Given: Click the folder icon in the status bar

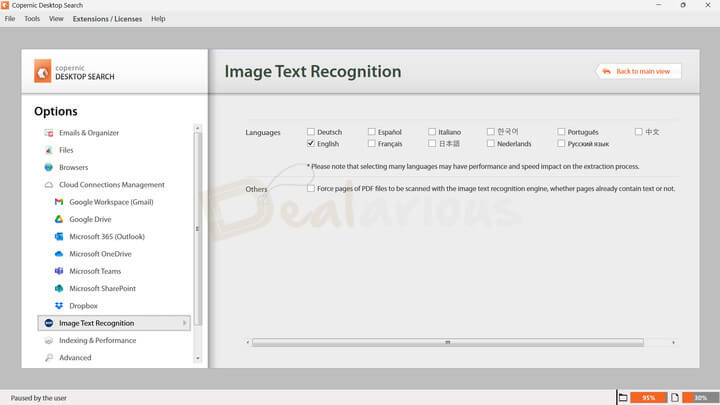Looking at the screenshot, I should [x=623, y=398].
